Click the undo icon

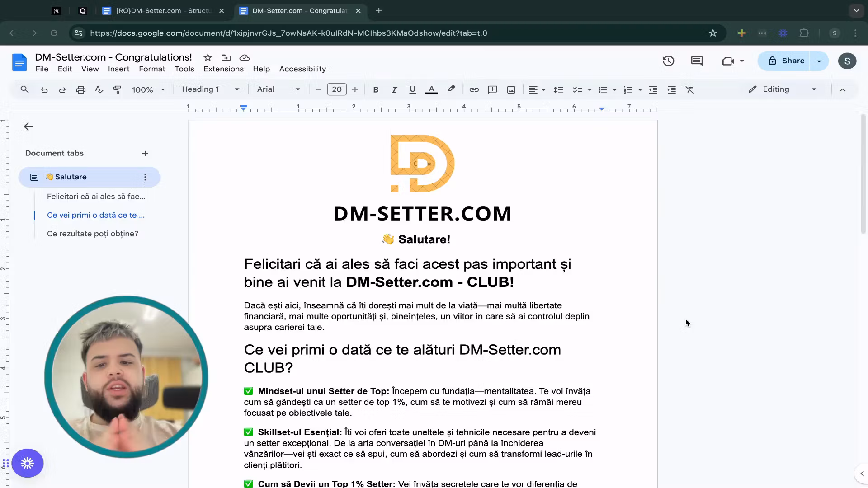tap(44, 89)
